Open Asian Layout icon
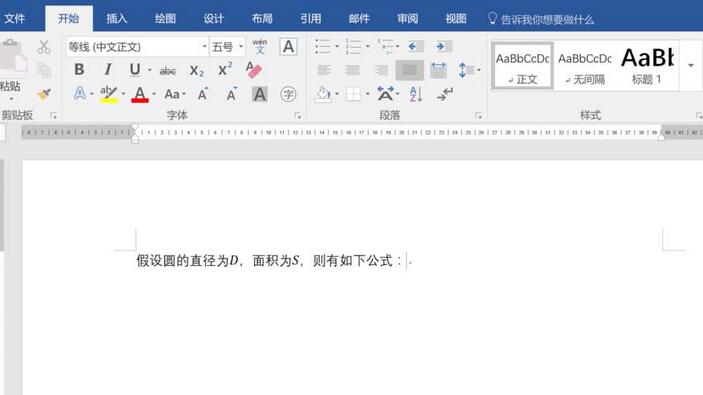 (385, 94)
